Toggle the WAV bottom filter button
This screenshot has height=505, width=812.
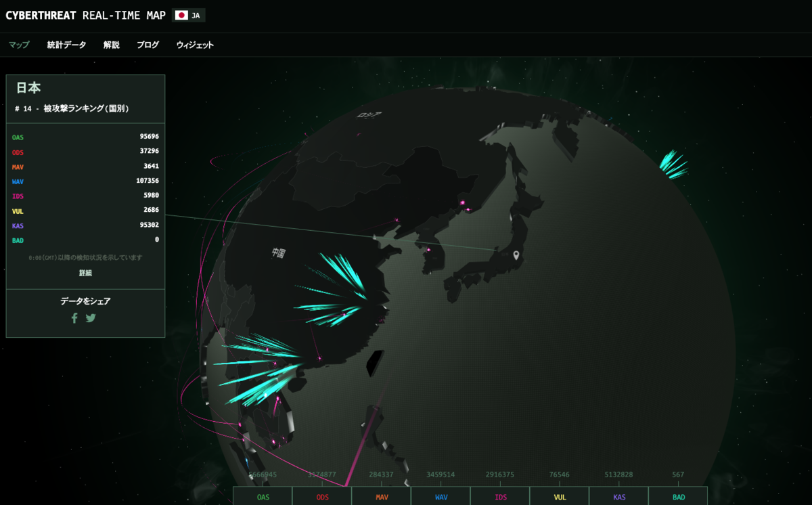(441, 496)
